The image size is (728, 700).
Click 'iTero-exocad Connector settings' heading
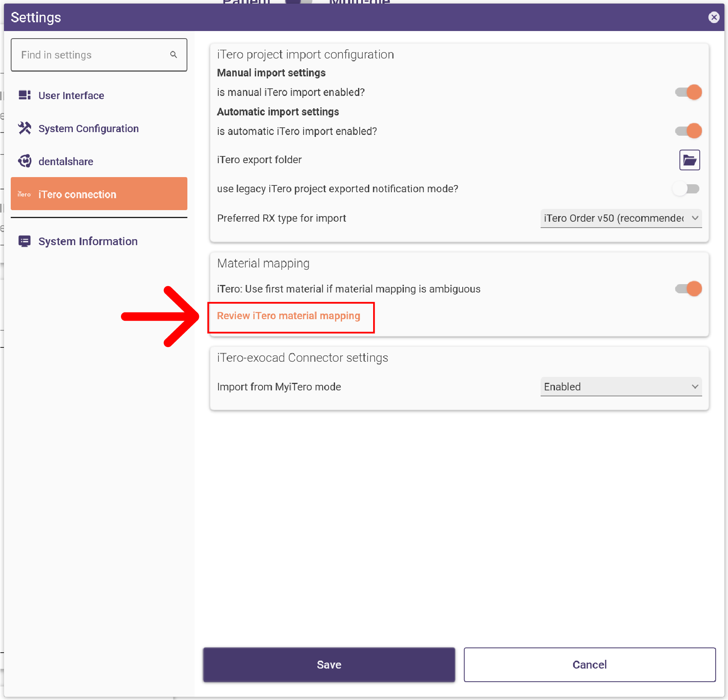[x=303, y=358]
